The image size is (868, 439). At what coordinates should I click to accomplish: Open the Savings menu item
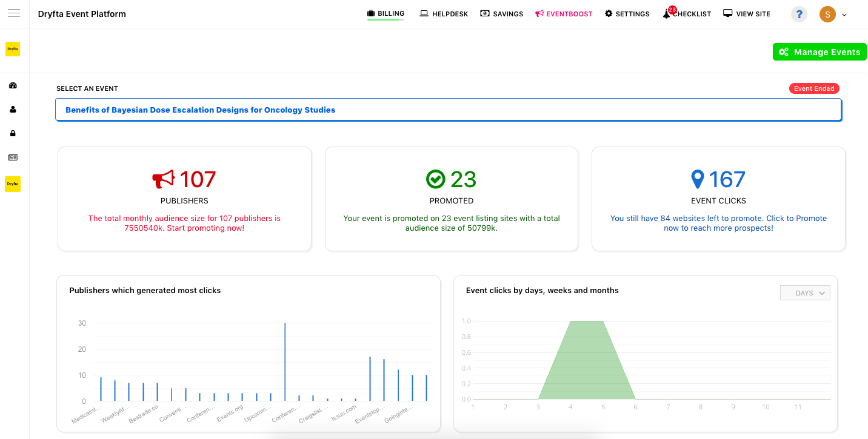[501, 14]
